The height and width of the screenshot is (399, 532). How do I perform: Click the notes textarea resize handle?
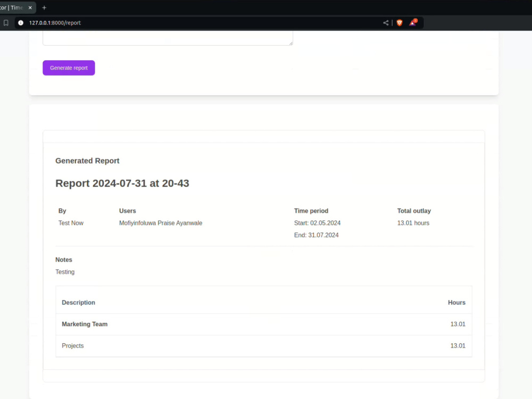tap(291, 43)
